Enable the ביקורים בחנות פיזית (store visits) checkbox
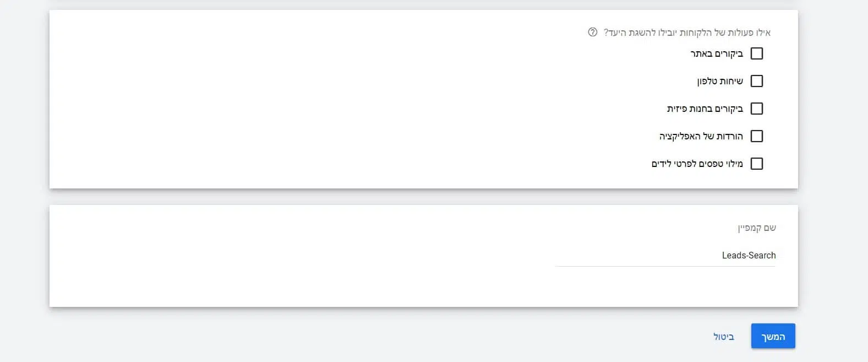The height and width of the screenshot is (362, 868). [757, 109]
